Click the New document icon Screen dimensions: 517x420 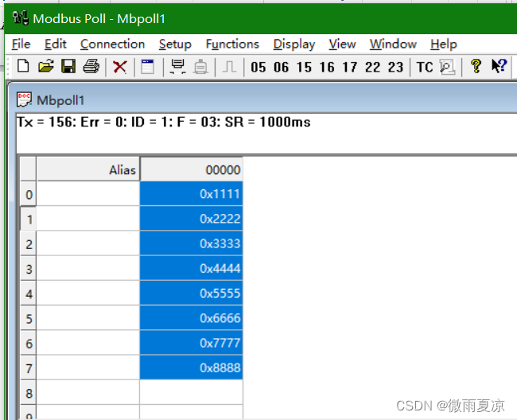[23, 66]
